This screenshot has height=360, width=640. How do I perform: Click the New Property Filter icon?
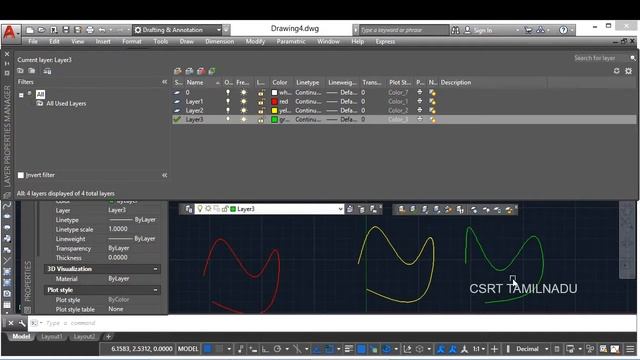click(x=20, y=71)
